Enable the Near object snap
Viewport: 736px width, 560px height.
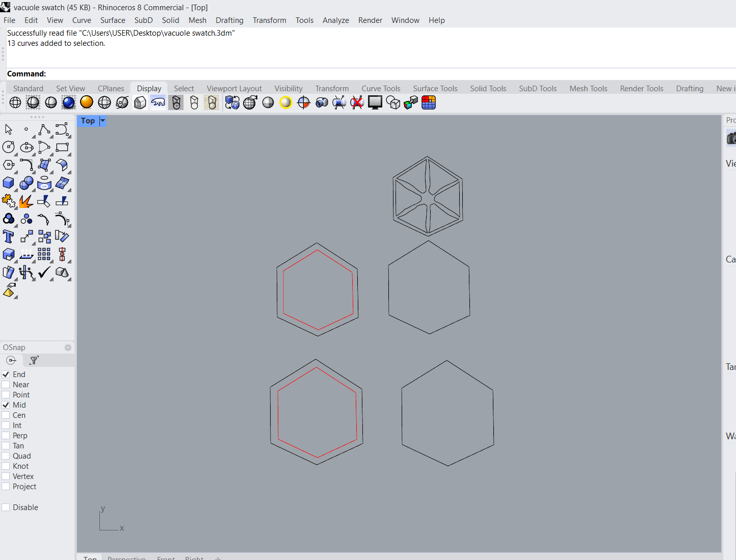(x=6, y=385)
